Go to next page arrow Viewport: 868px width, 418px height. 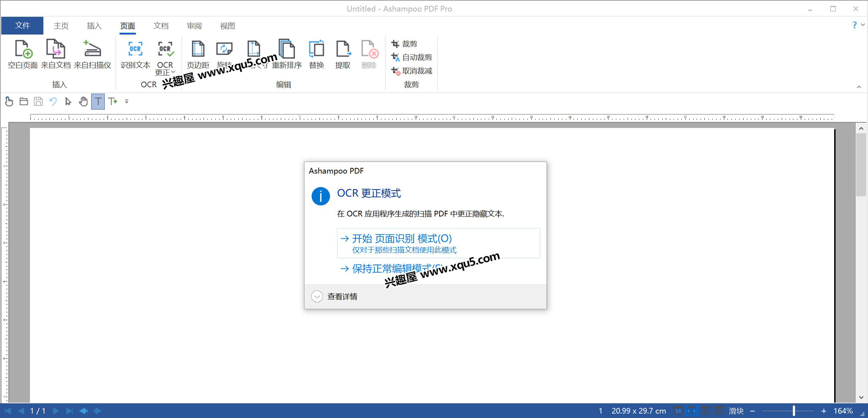(56, 411)
